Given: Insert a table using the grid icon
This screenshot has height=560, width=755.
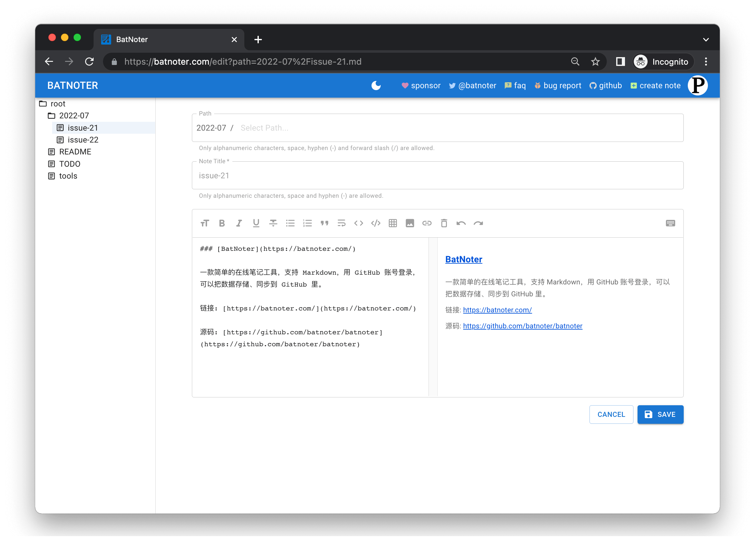Looking at the screenshot, I should tap(393, 223).
